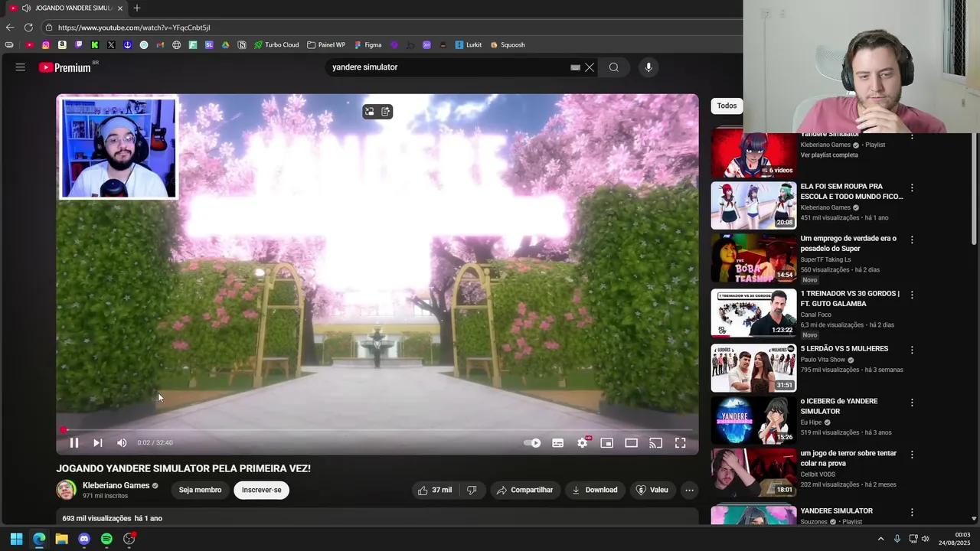Open options for Um emprego de verdade video

pyautogui.click(x=912, y=240)
